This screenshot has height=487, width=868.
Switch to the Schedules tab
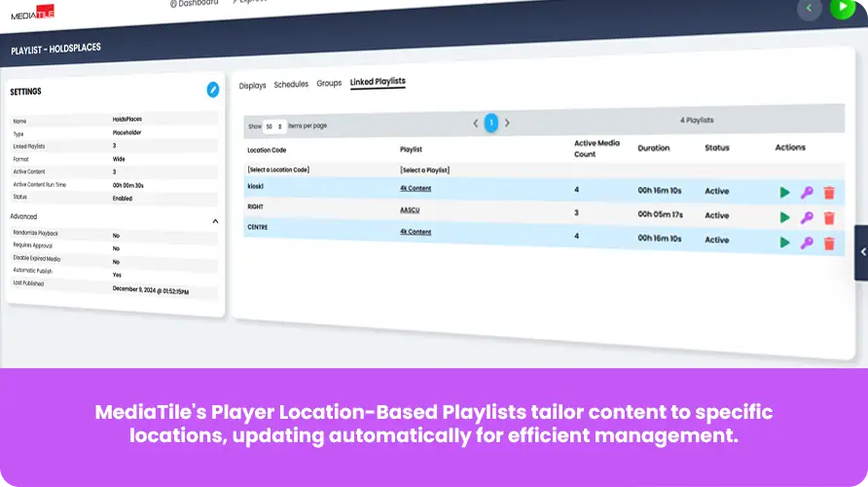(x=291, y=84)
